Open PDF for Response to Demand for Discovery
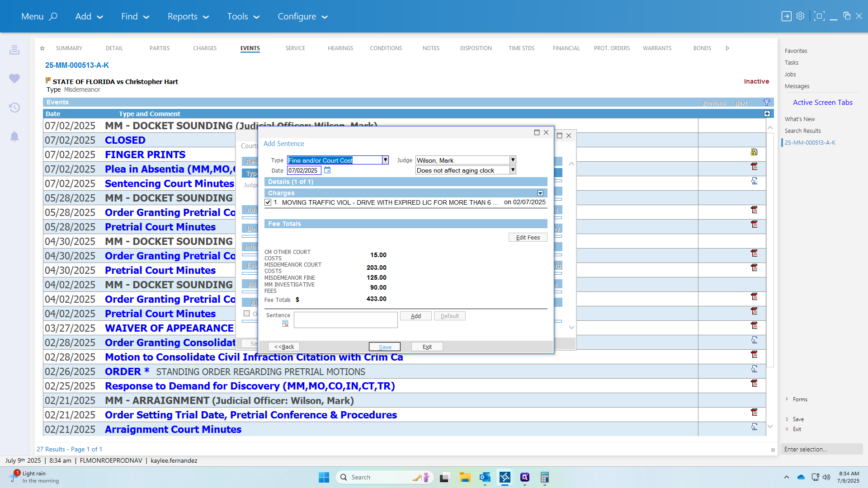The height and width of the screenshot is (488, 868). (x=754, y=384)
